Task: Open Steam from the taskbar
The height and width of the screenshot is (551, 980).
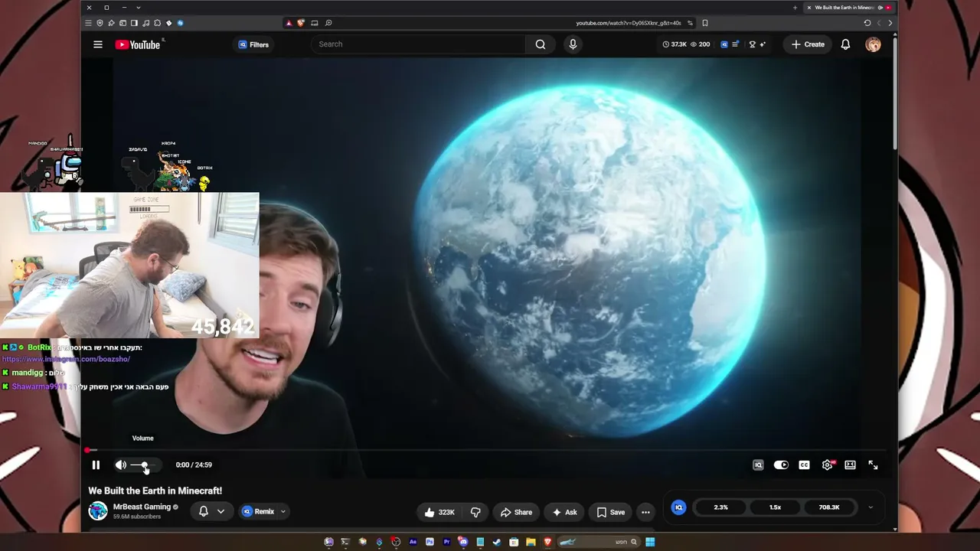Action: [496, 542]
